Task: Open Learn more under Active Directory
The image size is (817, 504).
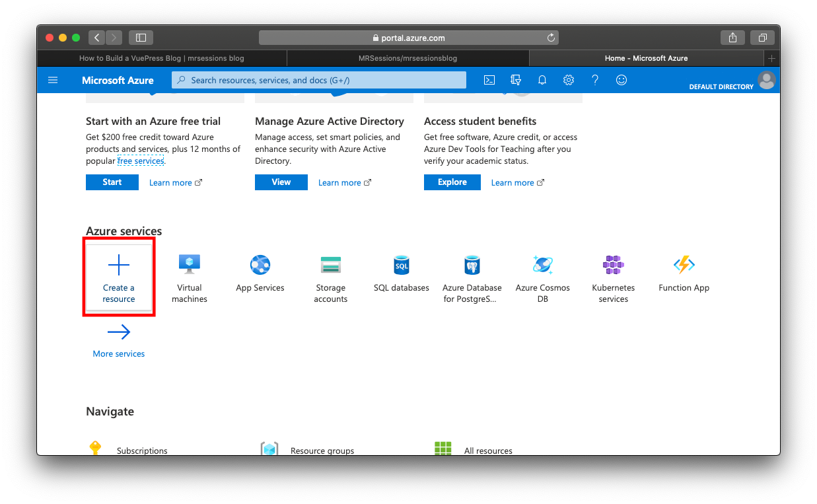Action: (x=345, y=183)
